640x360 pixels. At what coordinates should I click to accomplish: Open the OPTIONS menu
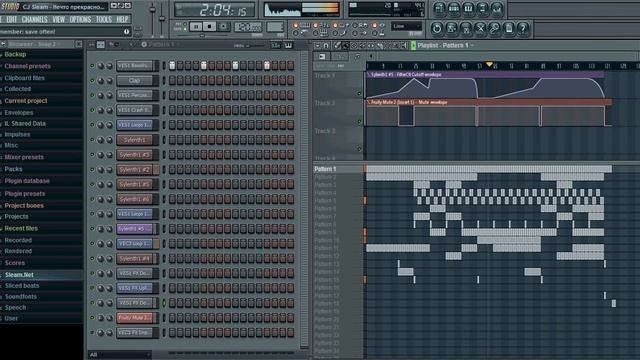80,19
